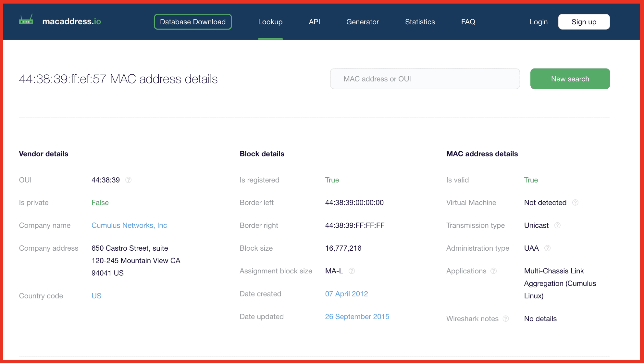This screenshot has height=363, width=644.
Task: Click the MA-L assignment block value
Action: (334, 271)
